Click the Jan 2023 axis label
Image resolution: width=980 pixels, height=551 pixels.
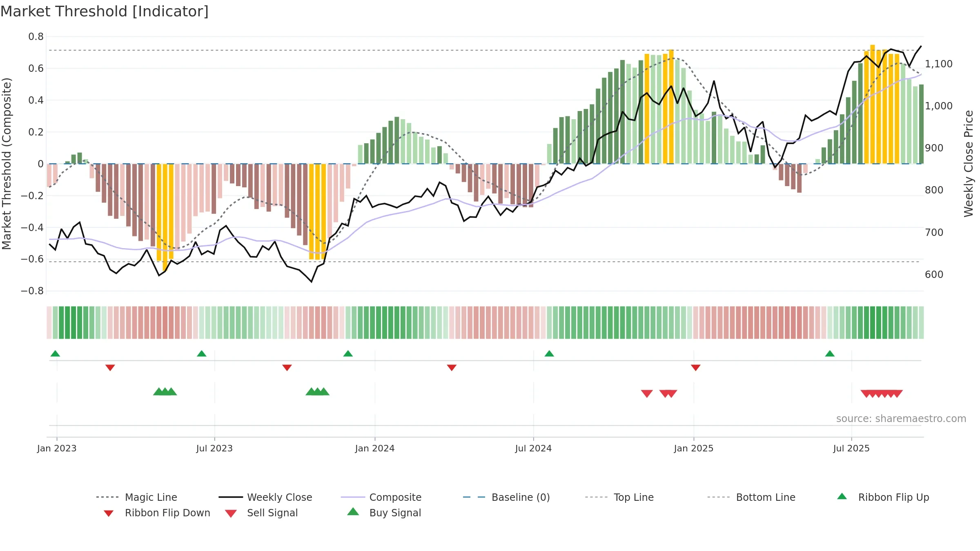pos(57,449)
